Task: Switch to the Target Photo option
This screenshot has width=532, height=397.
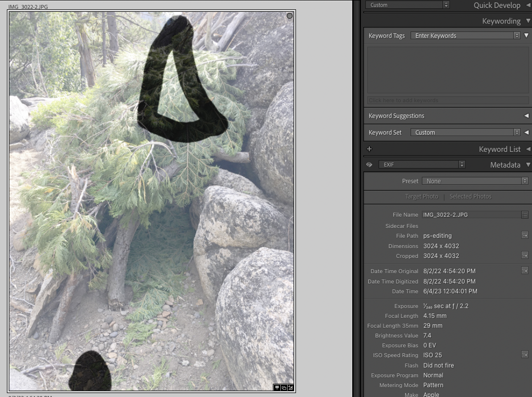Action: pos(422,196)
